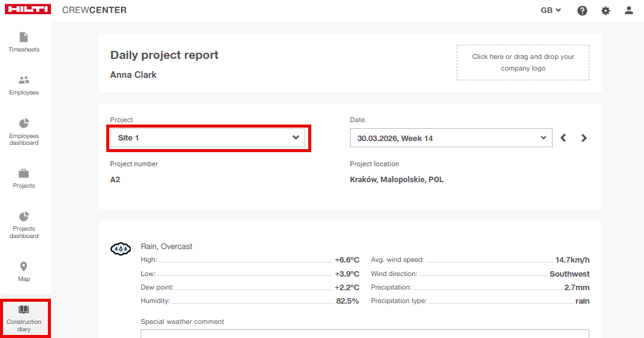Open the Timesheets section in sidebar

(24, 42)
